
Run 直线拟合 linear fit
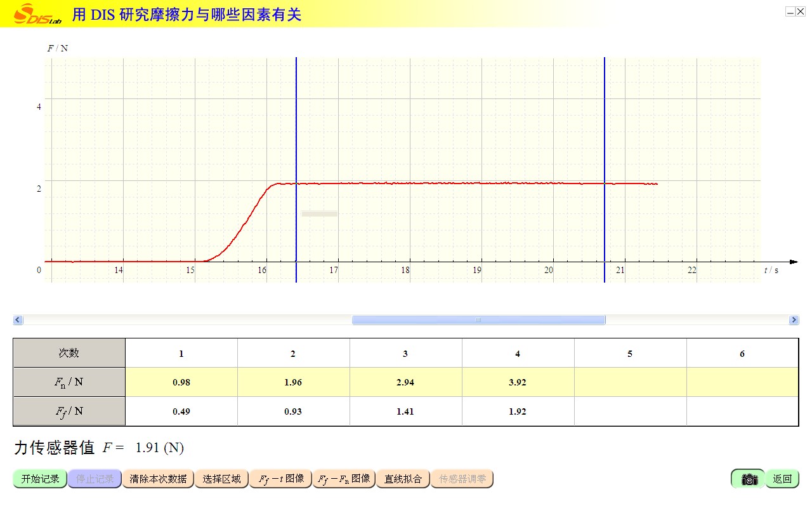point(403,479)
